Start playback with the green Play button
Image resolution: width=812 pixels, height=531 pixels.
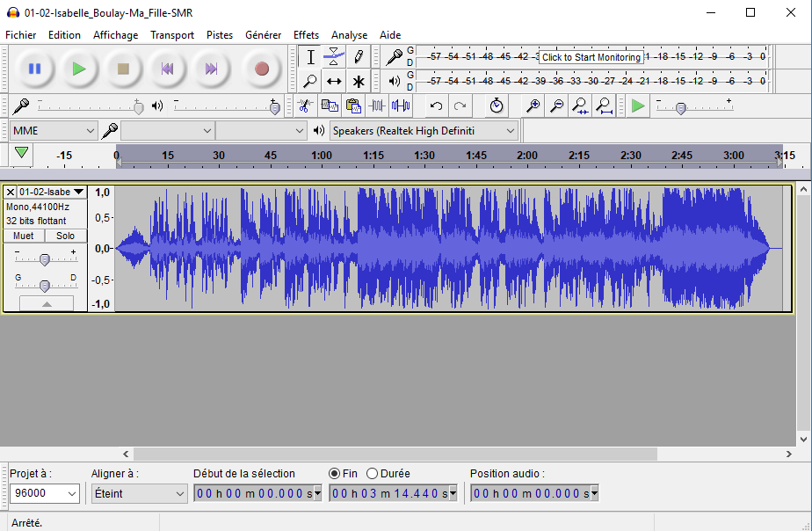(79, 69)
